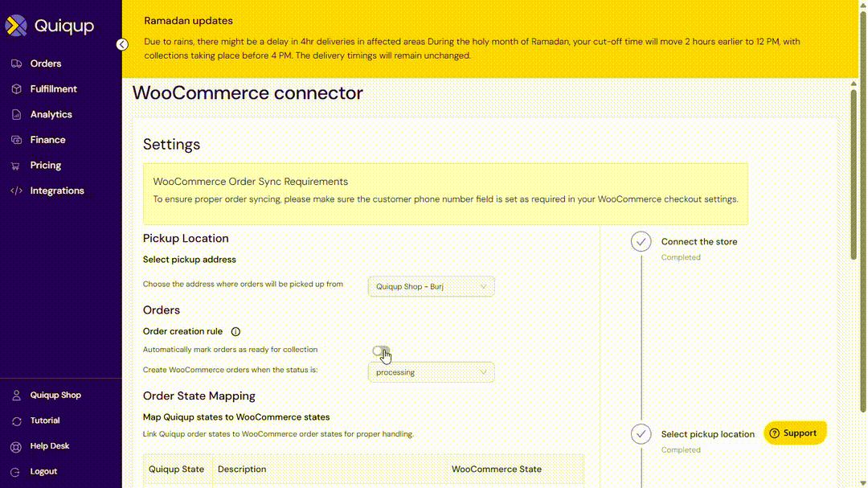
Task: Open the Orders menu item
Action: pos(46,64)
